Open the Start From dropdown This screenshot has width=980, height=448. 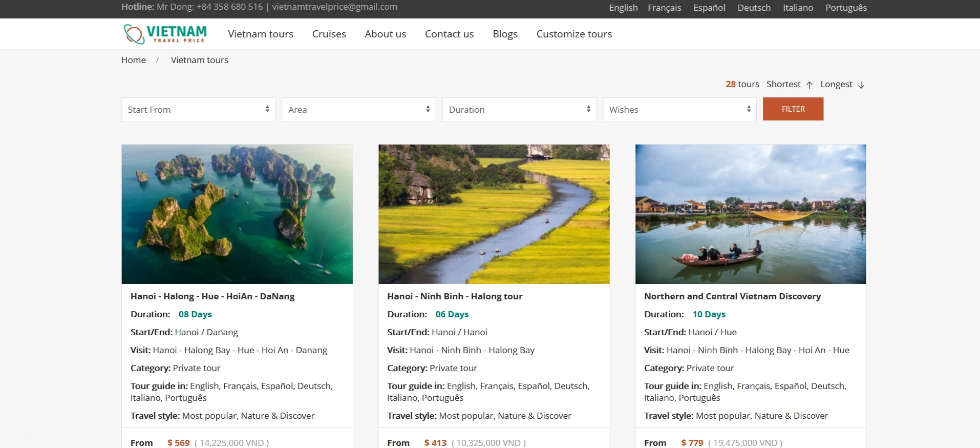pyautogui.click(x=198, y=110)
